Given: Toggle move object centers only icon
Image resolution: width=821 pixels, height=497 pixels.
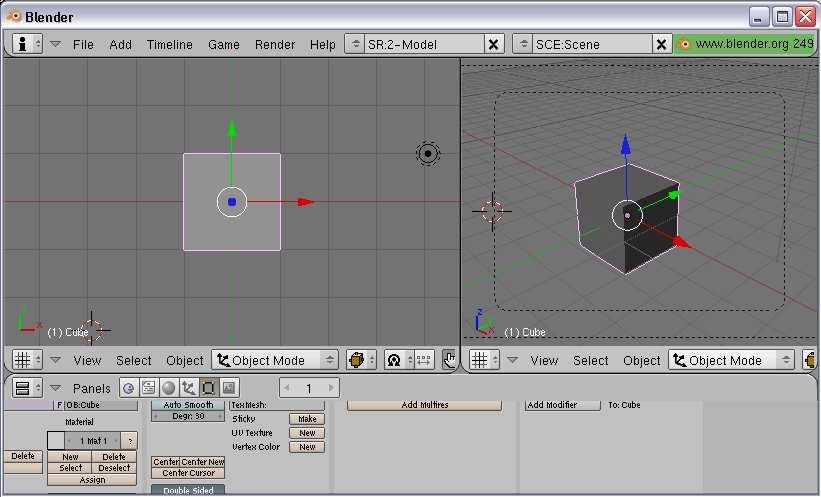Looking at the screenshot, I should (424, 360).
